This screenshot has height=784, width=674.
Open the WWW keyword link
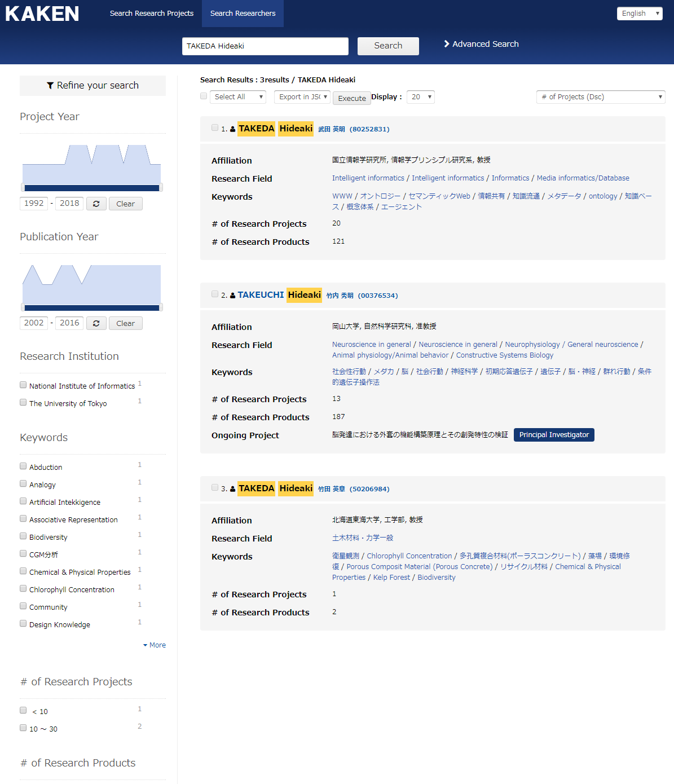click(x=342, y=196)
